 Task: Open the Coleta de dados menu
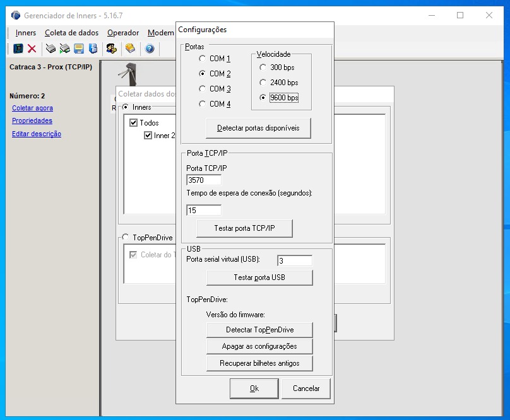[x=71, y=33]
